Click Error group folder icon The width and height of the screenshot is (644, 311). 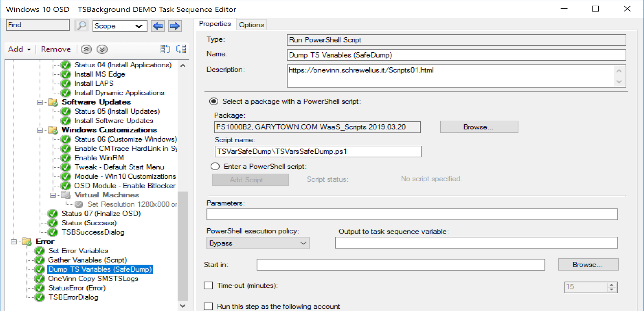coord(27,242)
